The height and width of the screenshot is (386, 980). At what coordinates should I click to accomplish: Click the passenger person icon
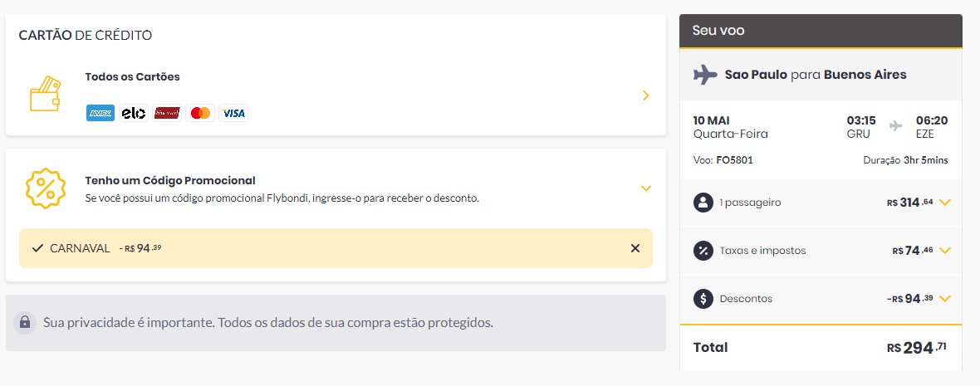click(703, 203)
